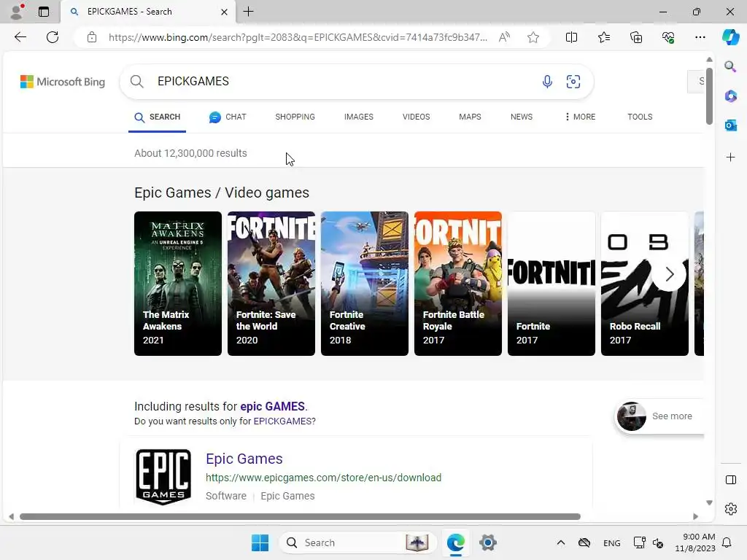747x560 pixels.
Task: Switch to the SHOPPING tab
Action: [x=295, y=117]
